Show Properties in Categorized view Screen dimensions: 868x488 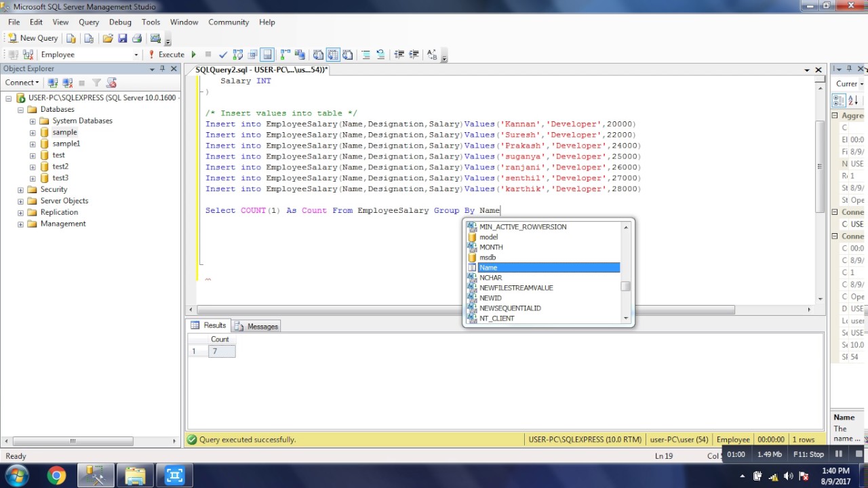point(839,100)
